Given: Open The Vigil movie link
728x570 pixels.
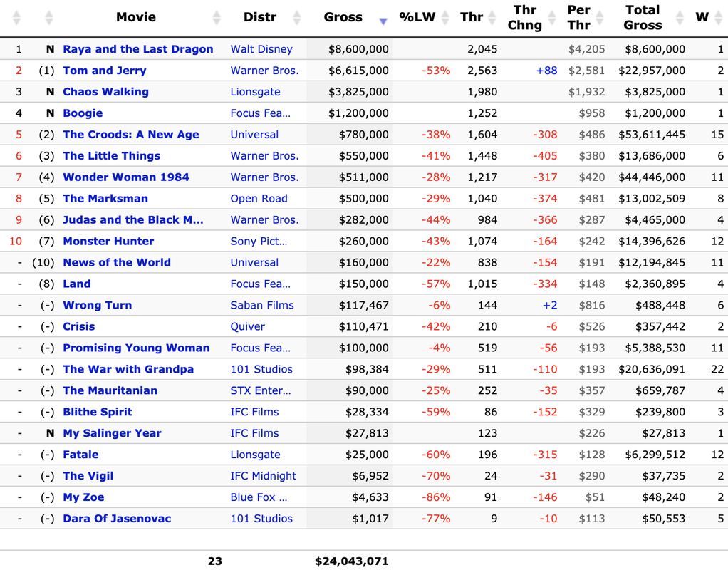Looking at the screenshot, I should (x=88, y=477).
